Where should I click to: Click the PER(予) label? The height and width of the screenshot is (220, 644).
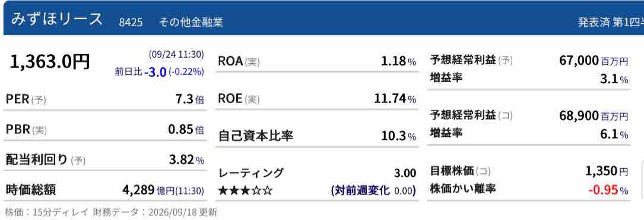coord(26,99)
